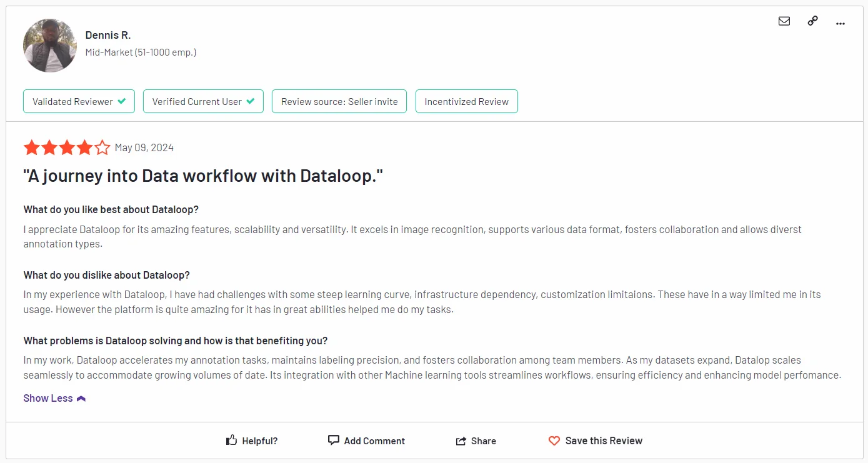Open Dennis R. profile photo
The width and height of the screenshot is (868, 463).
click(50, 46)
